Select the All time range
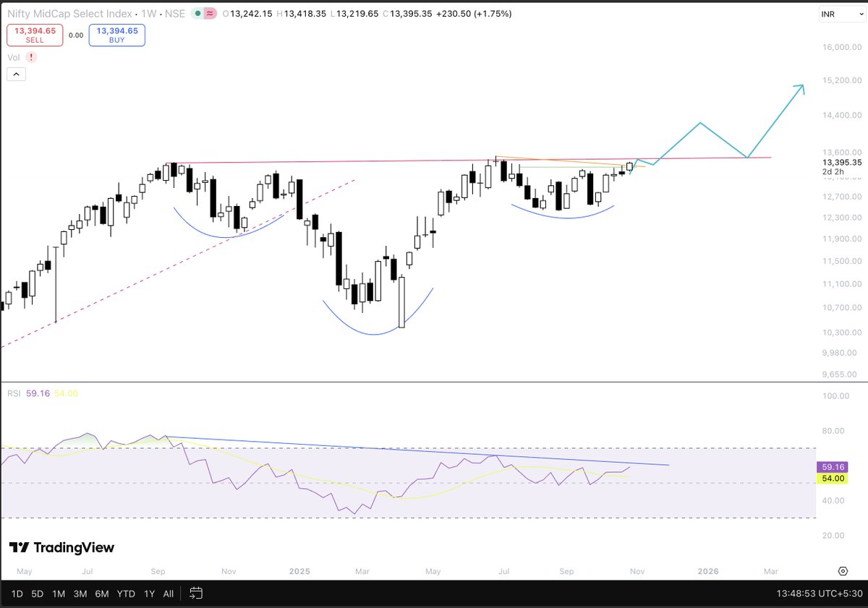The image size is (868, 608). pyautogui.click(x=169, y=594)
